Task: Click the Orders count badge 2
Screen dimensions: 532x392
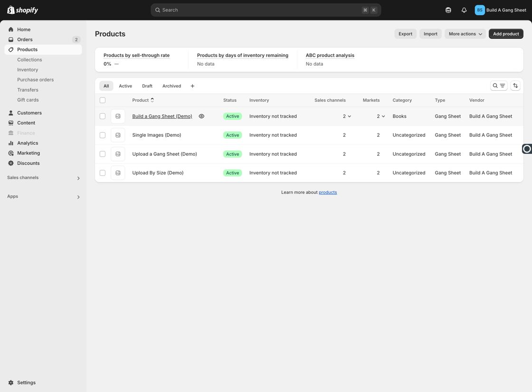Action: coord(76,39)
